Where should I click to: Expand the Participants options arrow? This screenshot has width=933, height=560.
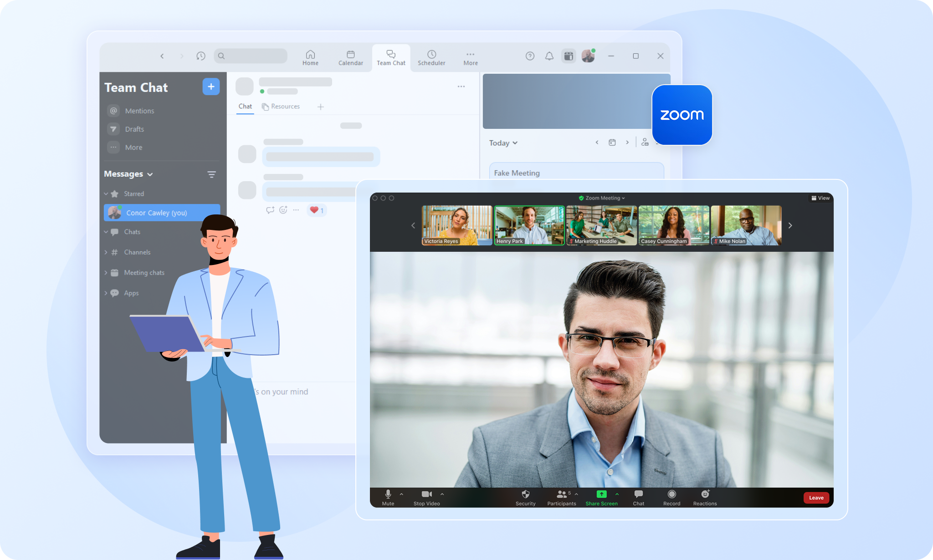pyautogui.click(x=576, y=494)
